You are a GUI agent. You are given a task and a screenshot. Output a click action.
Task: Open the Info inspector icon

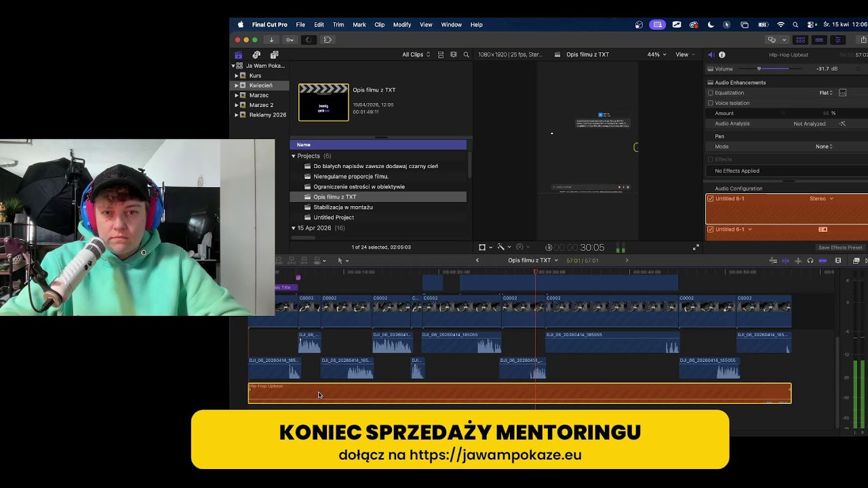coord(722,55)
